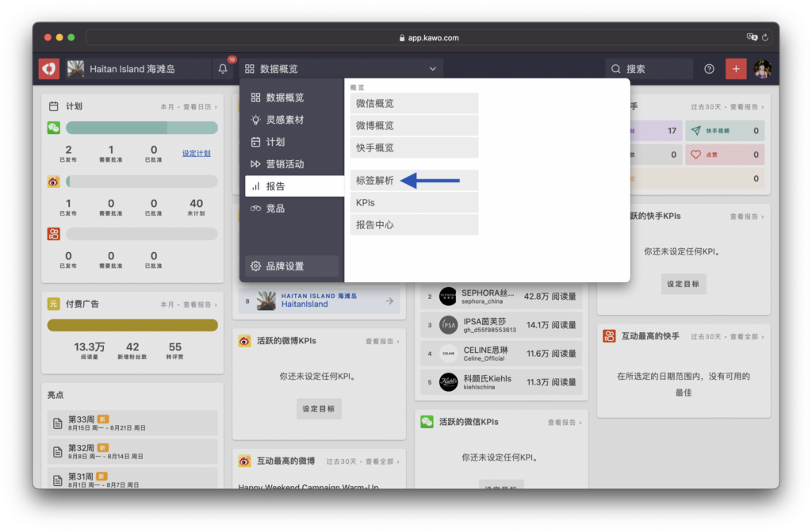The image size is (812, 532).
Task: Click the user avatar in top bar
Action: (763, 69)
